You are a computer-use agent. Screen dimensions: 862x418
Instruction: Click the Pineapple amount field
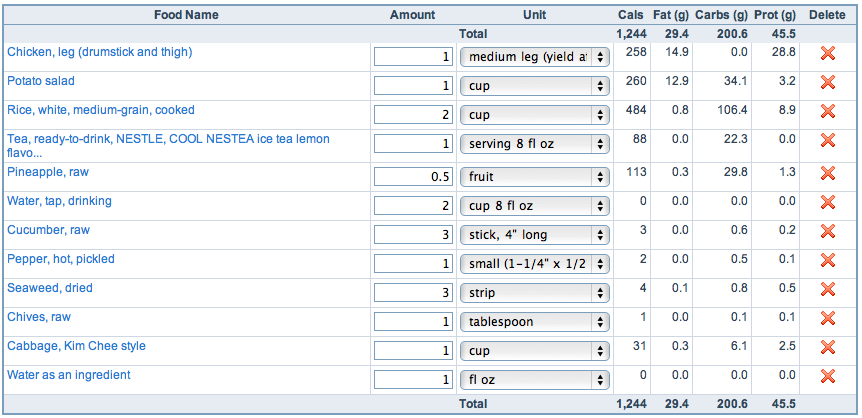(x=414, y=177)
